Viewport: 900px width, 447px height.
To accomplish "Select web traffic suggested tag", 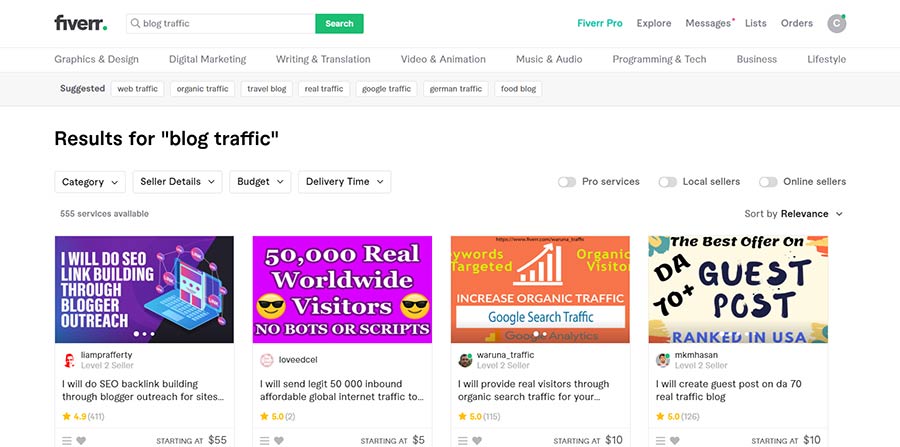I will point(138,89).
